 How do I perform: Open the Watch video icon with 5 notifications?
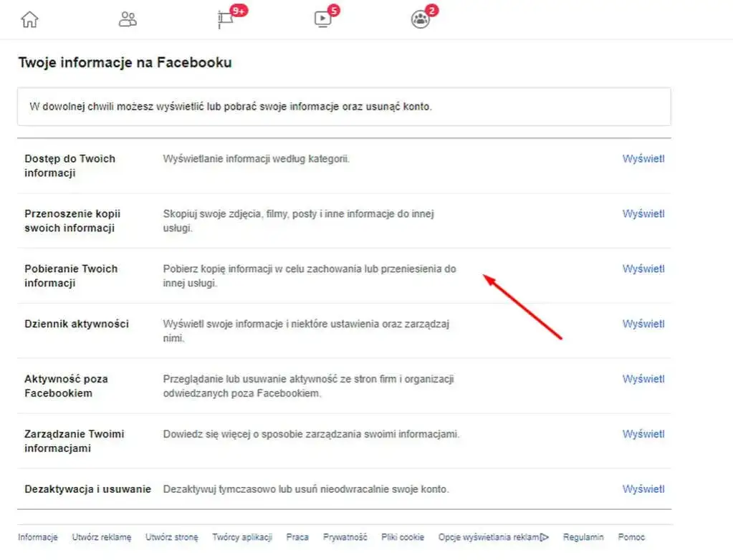click(322, 19)
